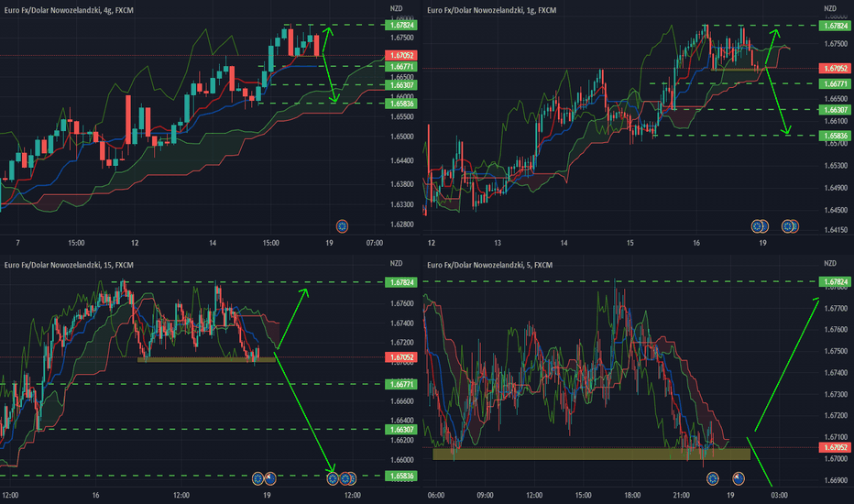Image resolution: width=854 pixels, height=504 pixels.
Task: Open the leftmost Euro event icon in 1g chart
Action: click(757, 226)
